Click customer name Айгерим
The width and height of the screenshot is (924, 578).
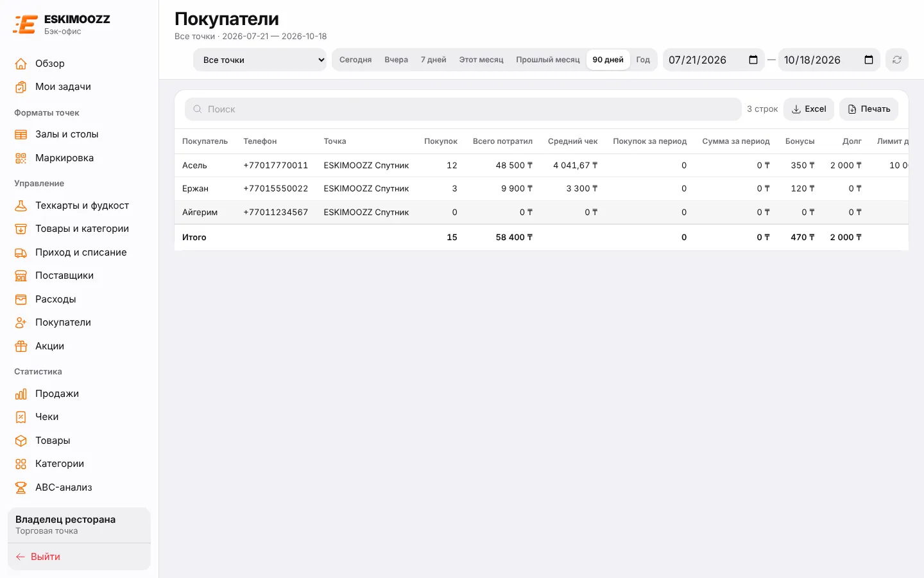point(200,212)
